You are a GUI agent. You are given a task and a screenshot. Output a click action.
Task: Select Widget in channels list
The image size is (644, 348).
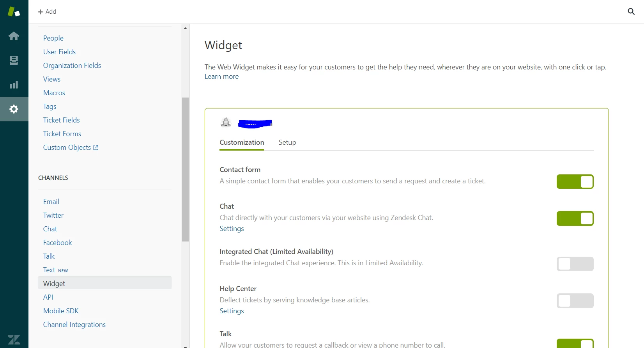(105, 283)
